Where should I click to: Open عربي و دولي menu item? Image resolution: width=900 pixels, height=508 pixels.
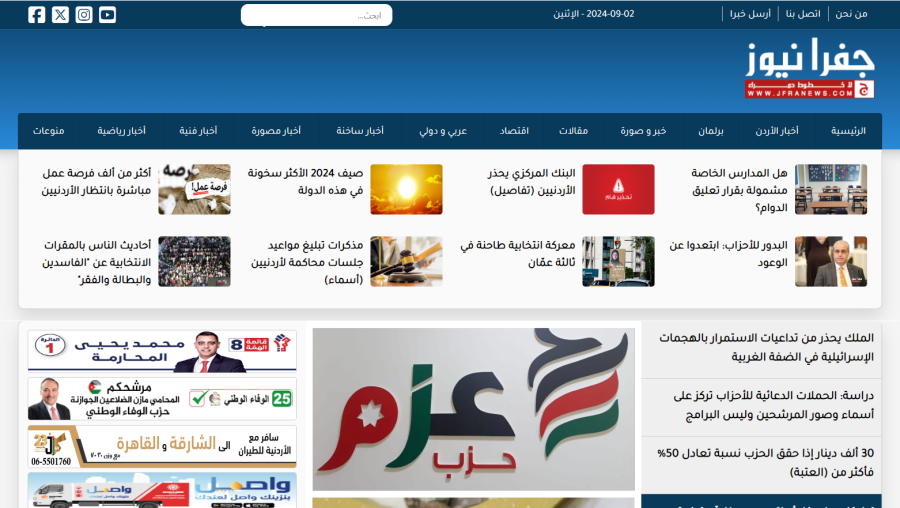(443, 131)
